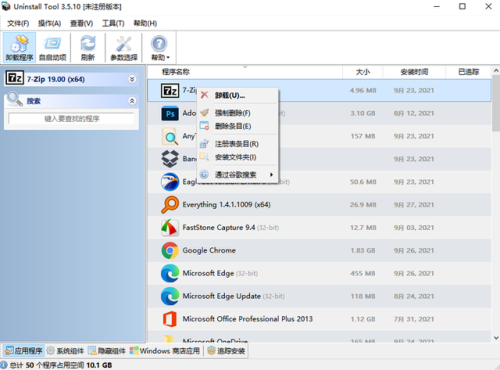Click the status bar info icon

(4, 365)
